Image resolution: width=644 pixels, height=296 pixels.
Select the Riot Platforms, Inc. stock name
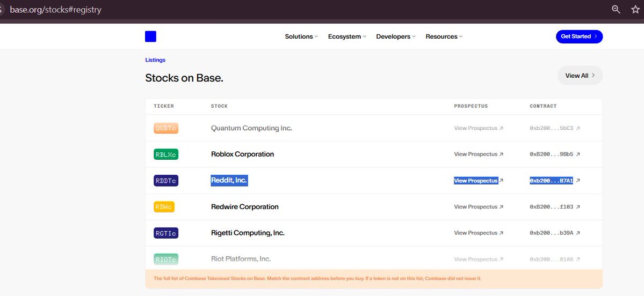[241, 259]
